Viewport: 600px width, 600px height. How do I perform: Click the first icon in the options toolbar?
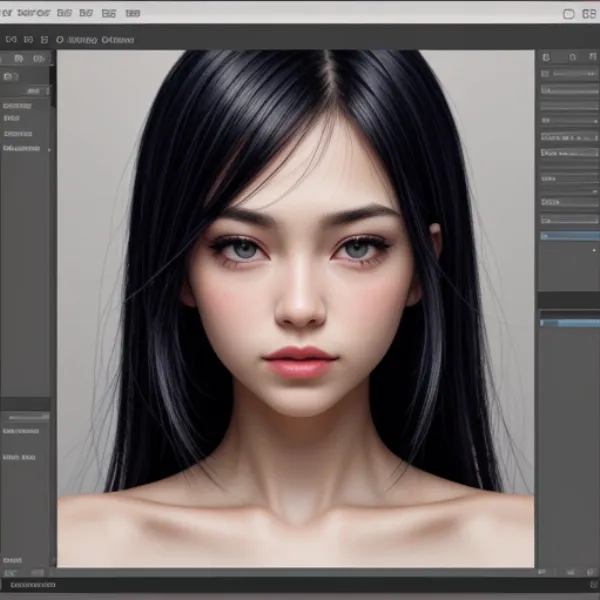[x=11, y=40]
